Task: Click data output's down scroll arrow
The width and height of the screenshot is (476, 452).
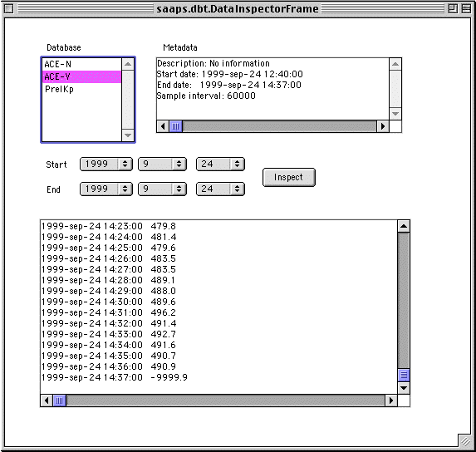Action: click(404, 388)
